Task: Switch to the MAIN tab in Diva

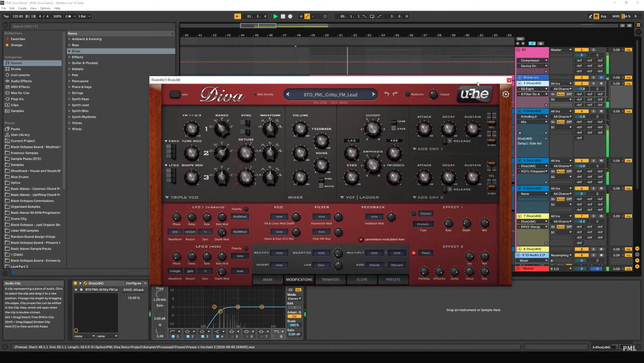Action: click(x=268, y=280)
